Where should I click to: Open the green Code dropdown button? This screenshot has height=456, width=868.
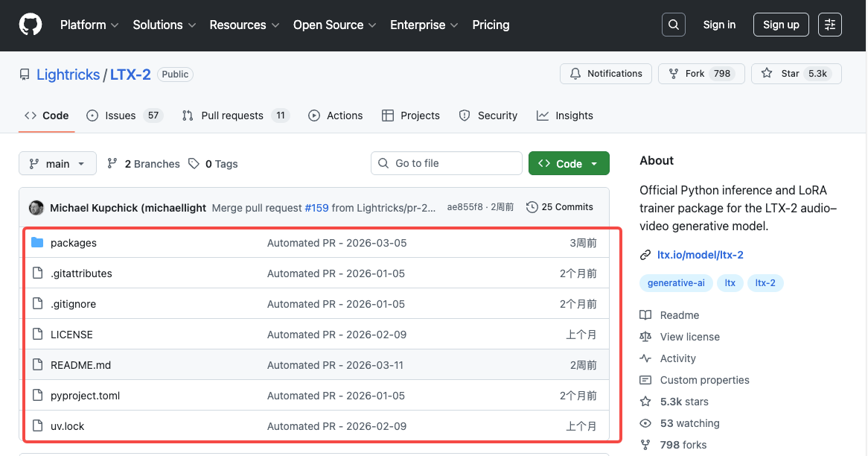569,163
